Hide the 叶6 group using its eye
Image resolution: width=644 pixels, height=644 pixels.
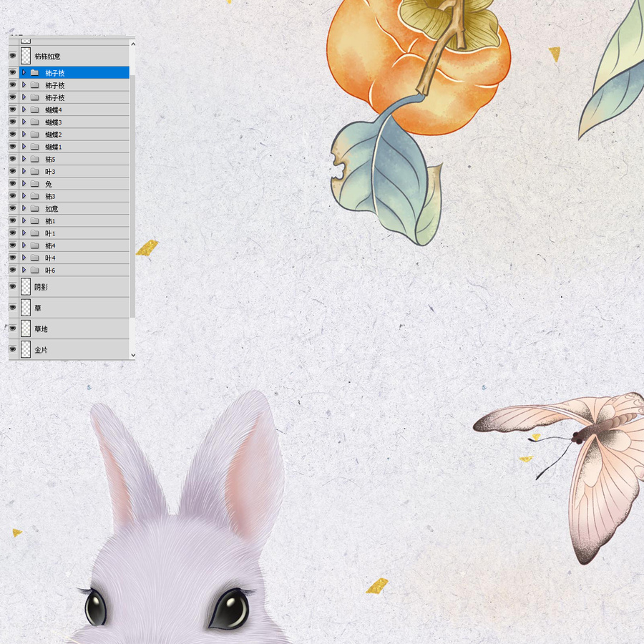click(x=13, y=270)
